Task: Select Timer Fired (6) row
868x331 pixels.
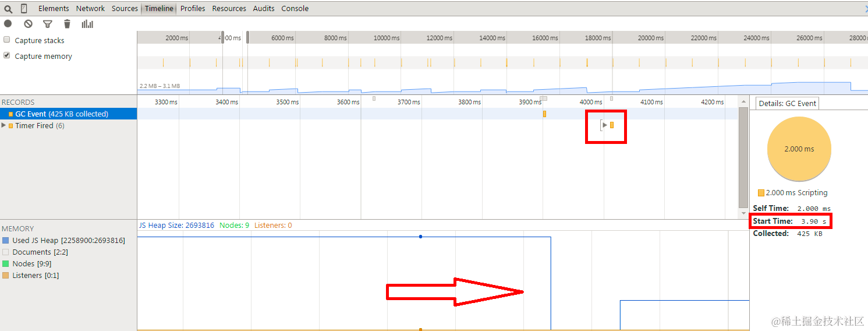Action: pos(69,125)
